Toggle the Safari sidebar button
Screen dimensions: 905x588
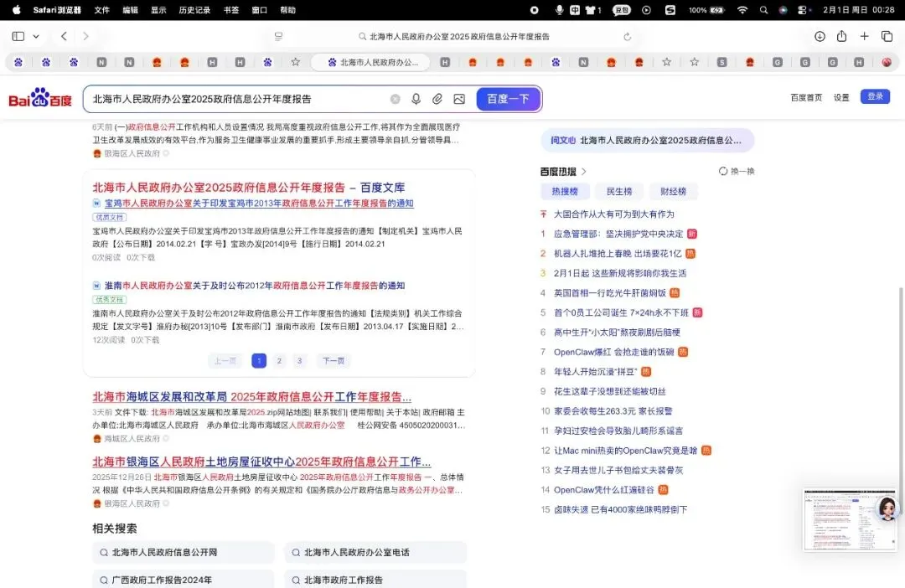click(x=18, y=36)
